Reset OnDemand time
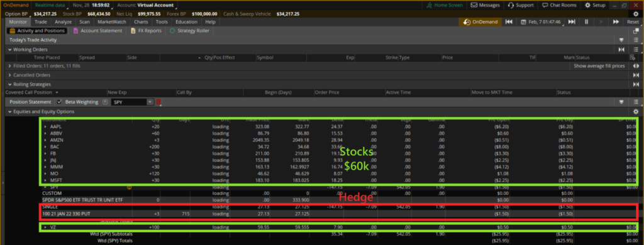This screenshot has height=245, width=644. pos(633,22)
